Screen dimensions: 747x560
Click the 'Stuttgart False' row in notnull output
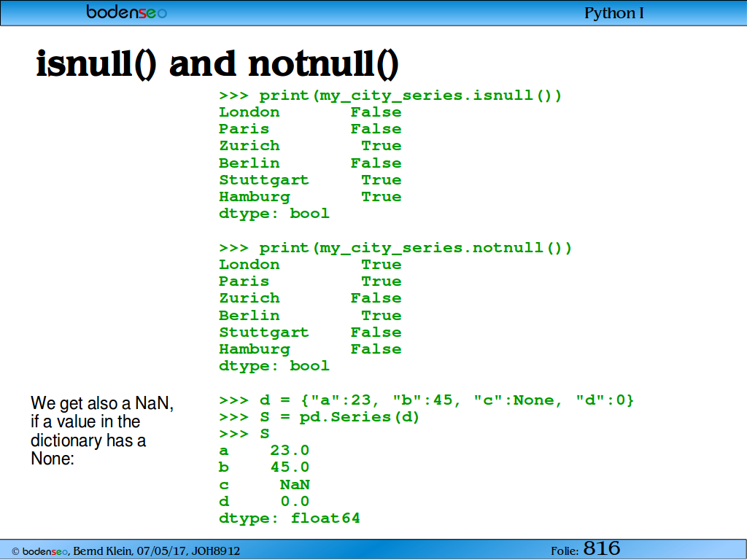(310, 332)
